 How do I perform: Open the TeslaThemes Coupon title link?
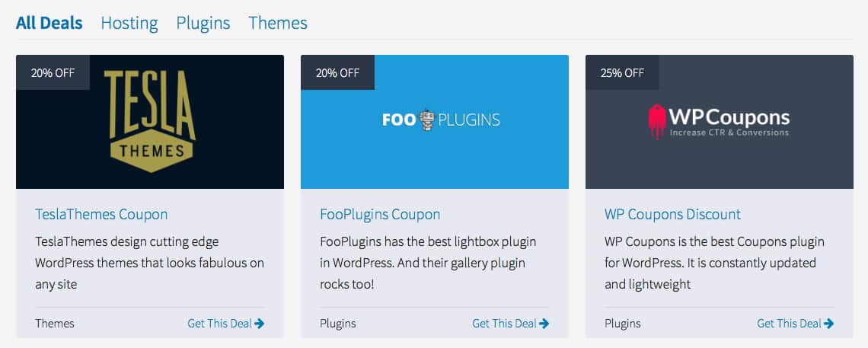(x=101, y=214)
